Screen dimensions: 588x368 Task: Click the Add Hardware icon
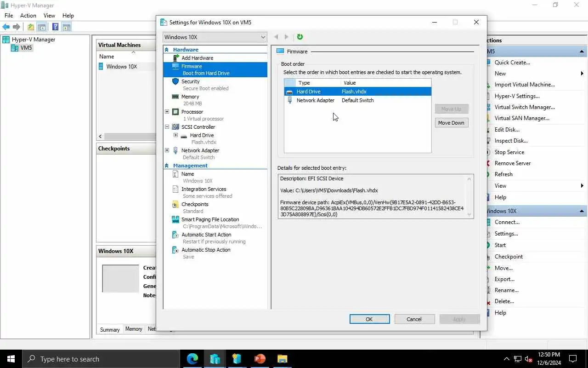pos(175,58)
